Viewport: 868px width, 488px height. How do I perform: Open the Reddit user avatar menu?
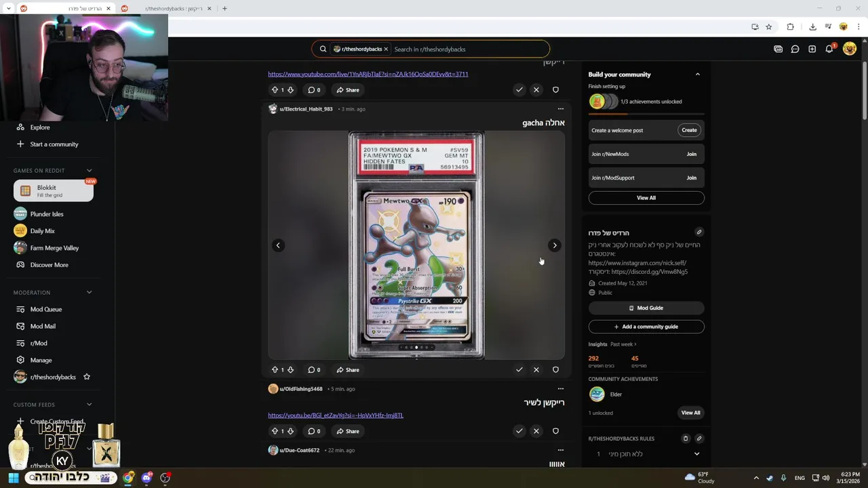point(850,49)
